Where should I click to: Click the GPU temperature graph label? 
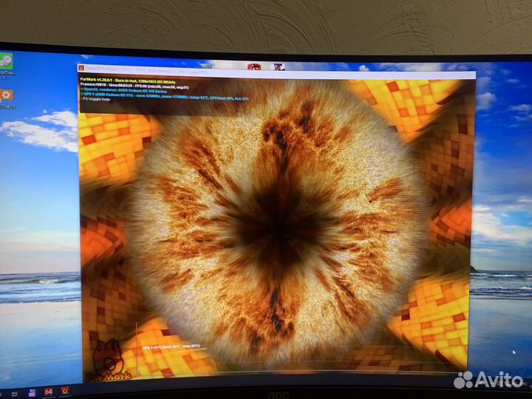171,347
